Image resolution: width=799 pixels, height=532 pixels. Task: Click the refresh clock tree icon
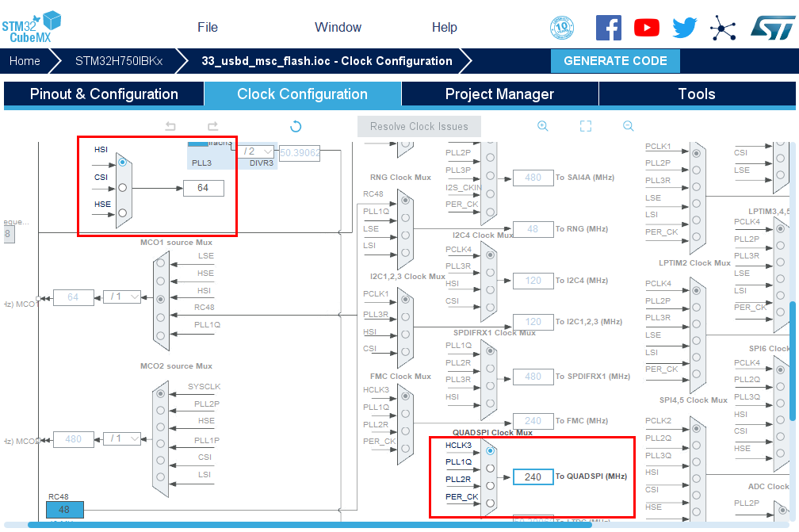pyautogui.click(x=296, y=126)
